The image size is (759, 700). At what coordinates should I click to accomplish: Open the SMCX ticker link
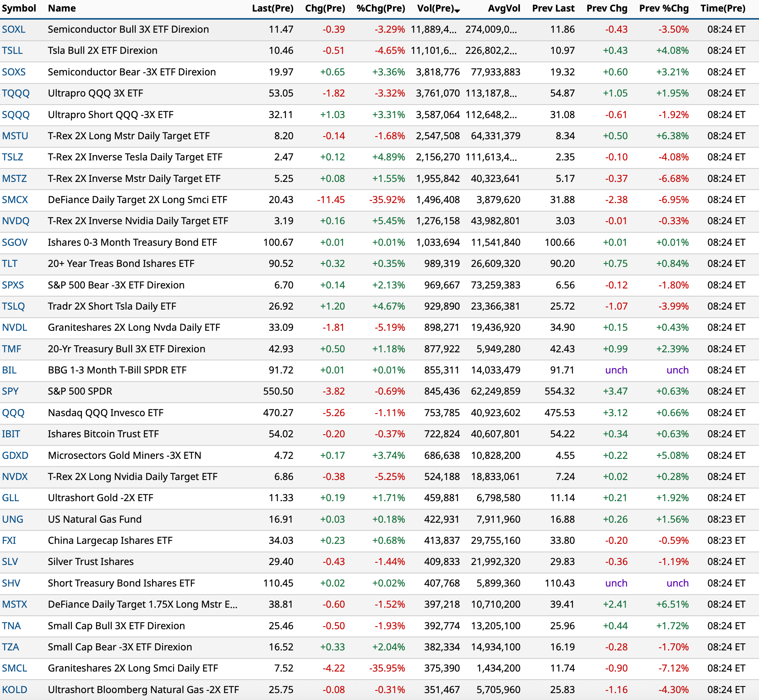point(15,200)
